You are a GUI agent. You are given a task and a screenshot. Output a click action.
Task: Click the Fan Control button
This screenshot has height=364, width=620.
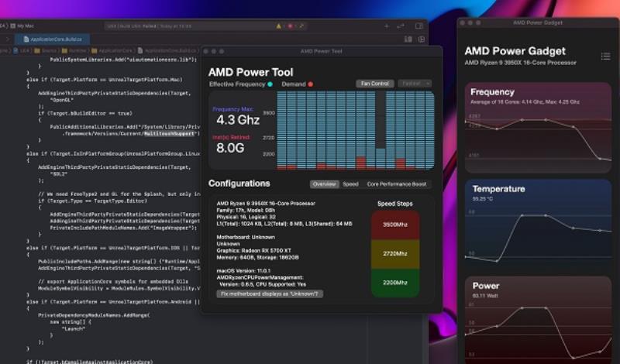click(x=375, y=84)
